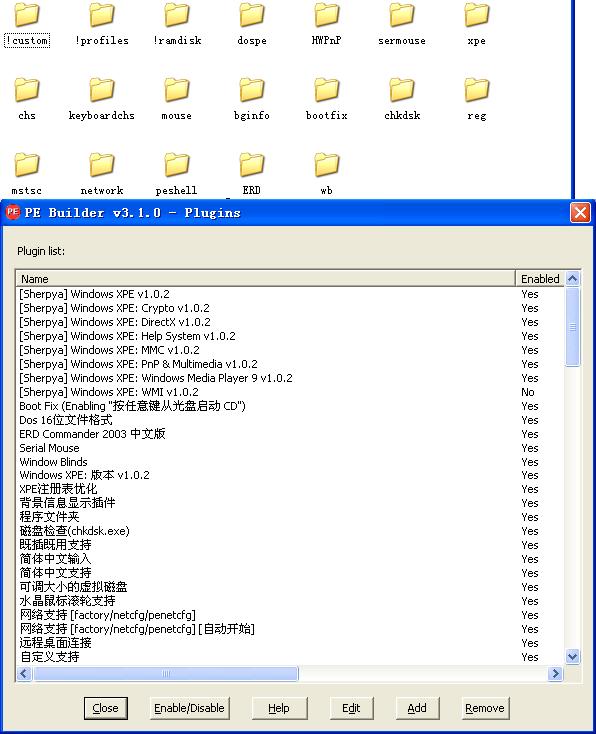Click the horizontal scroll left arrow
The image size is (596, 734).
point(24,674)
